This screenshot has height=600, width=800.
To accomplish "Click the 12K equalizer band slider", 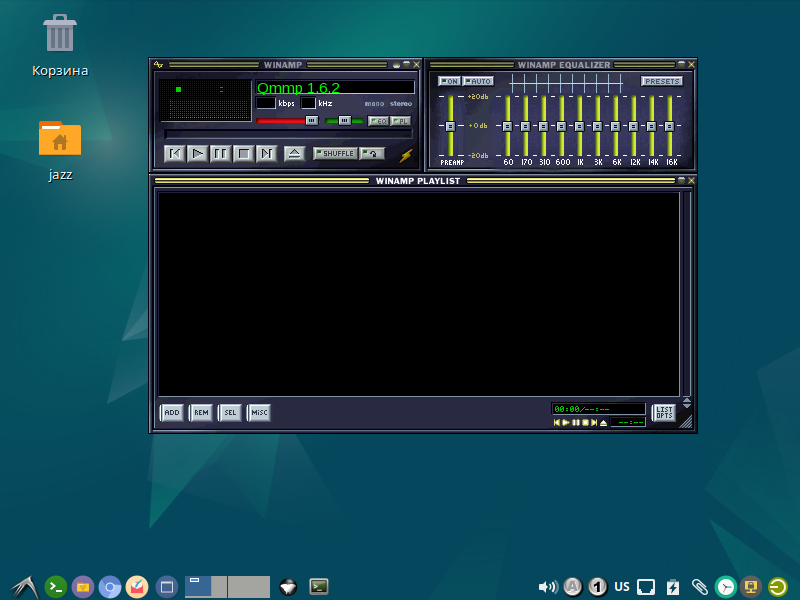I will [x=633, y=126].
